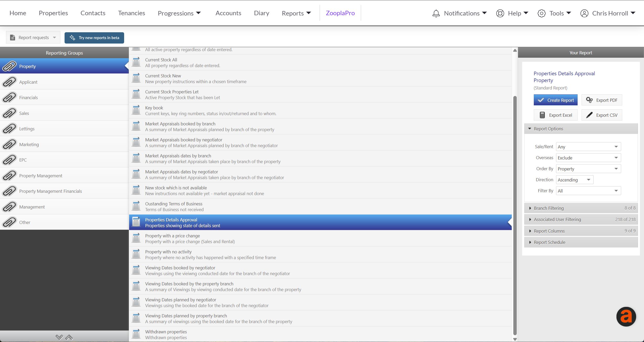This screenshot has width=644, height=342.
Task: Click the gears icon on Export PDF
Action: point(589,100)
